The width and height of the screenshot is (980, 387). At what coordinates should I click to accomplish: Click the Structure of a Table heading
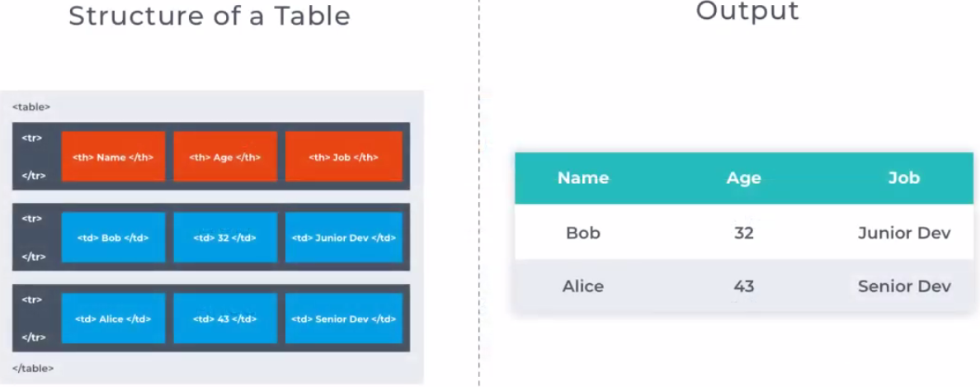pos(210,16)
